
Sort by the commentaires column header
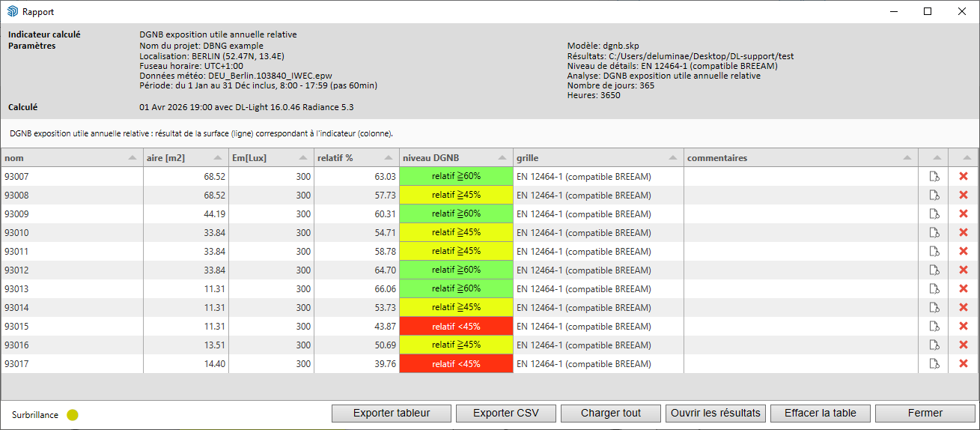click(x=801, y=158)
